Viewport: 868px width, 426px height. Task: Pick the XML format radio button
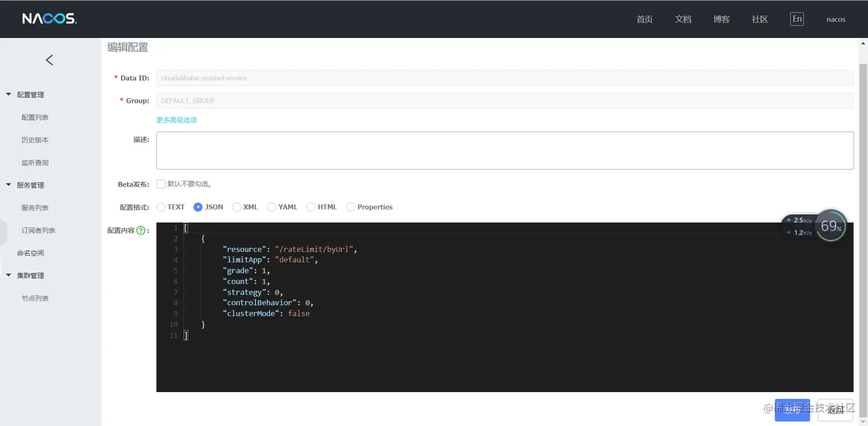(x=237, y=207)
